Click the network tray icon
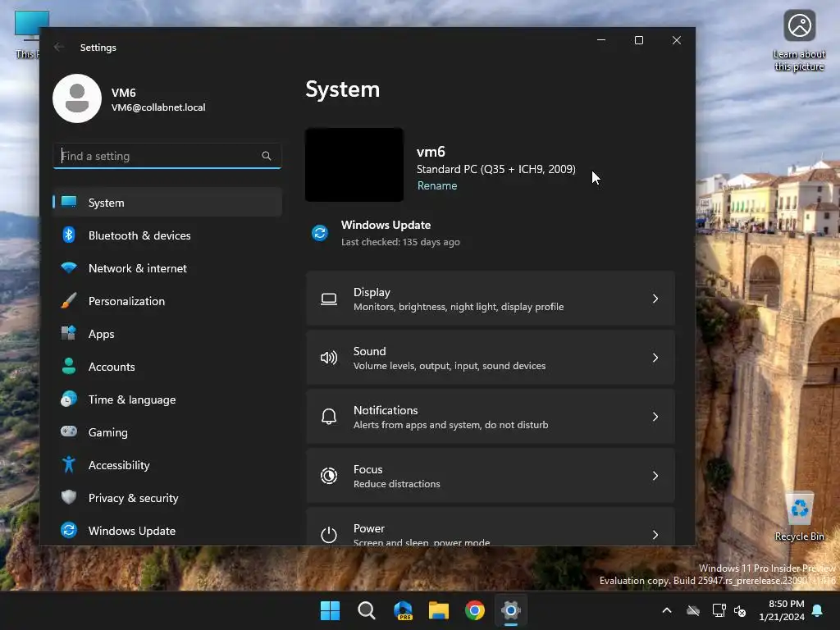This screenshot has width=840, height=630. click(719, 610)
